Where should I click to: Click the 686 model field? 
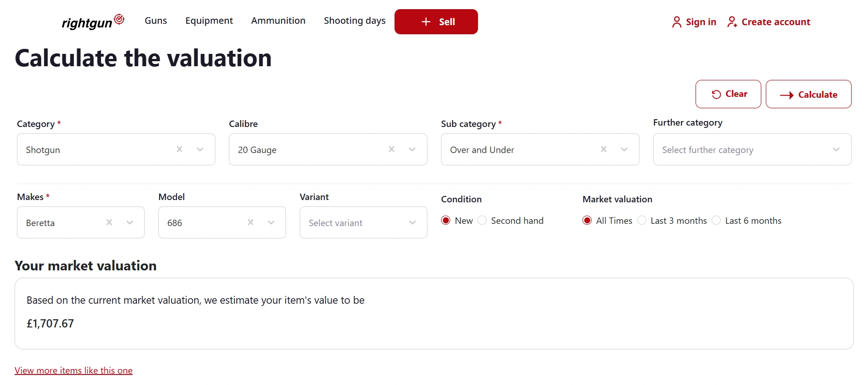point(222,222)
